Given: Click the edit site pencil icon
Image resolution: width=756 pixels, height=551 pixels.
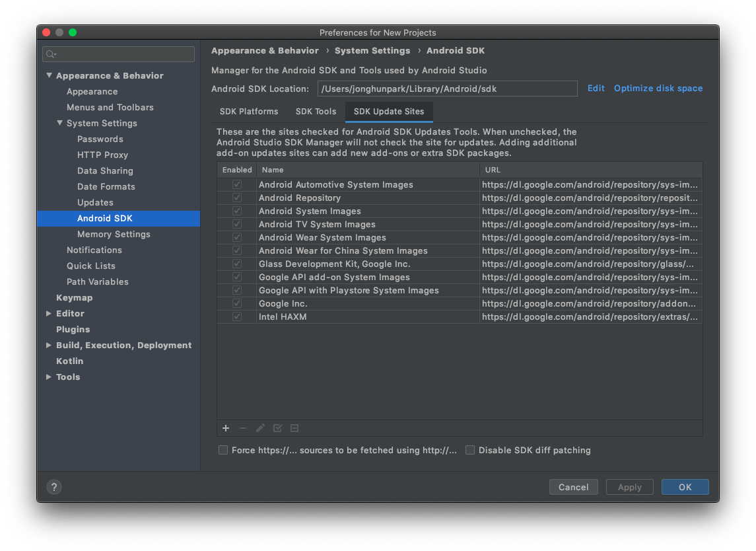Looking at the screenshot, I should 260,428.
